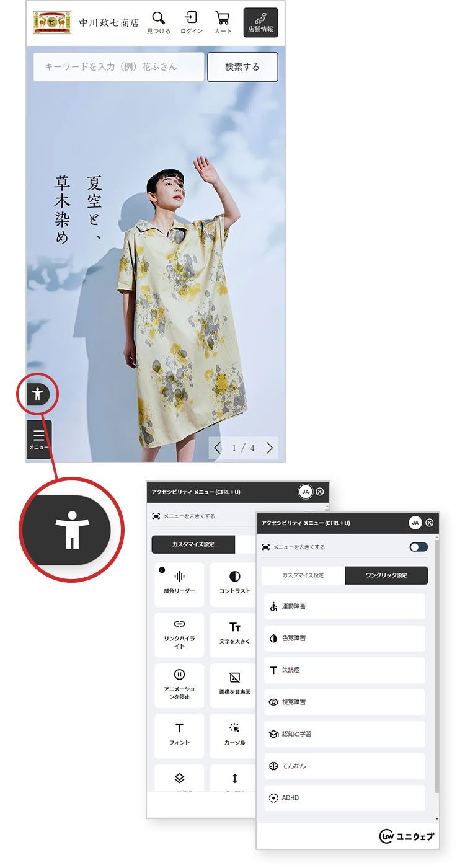Image resolution: width=465 pixels, height=868 pixels.
Task: Open the small accessibility widget button on the shop page
Action: (x=38, y=394)
